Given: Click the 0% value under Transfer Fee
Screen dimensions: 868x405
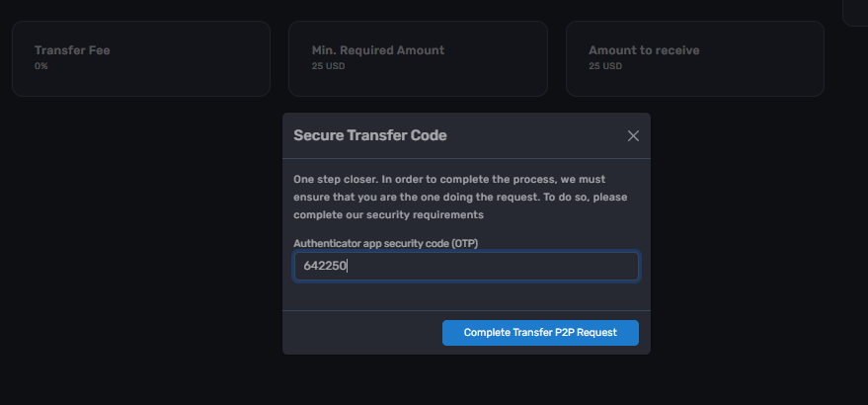Looking at the screenshot, I should point(41,66).
